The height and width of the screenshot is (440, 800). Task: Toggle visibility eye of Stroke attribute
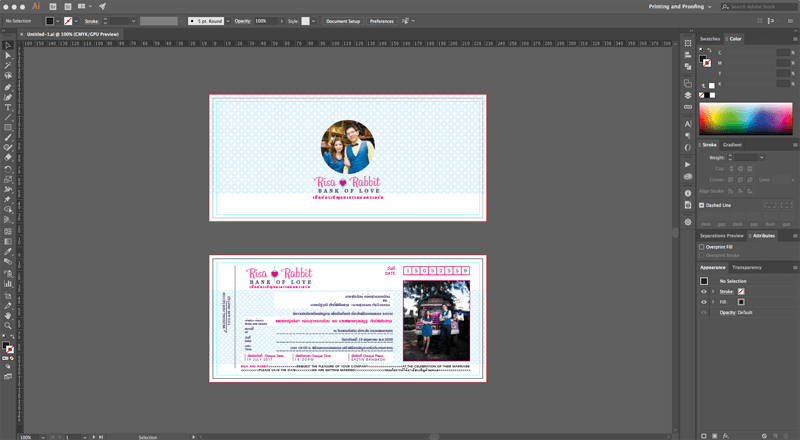coord(704,291)
